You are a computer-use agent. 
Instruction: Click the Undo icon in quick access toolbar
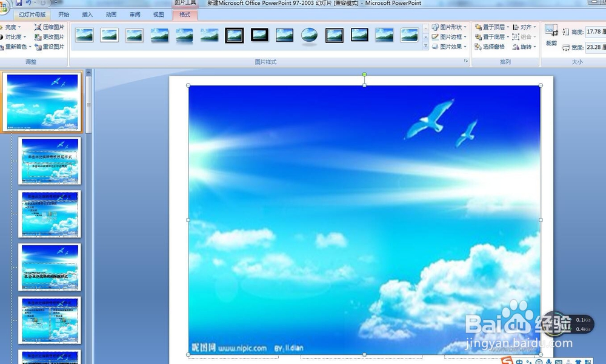click(28, 2)
